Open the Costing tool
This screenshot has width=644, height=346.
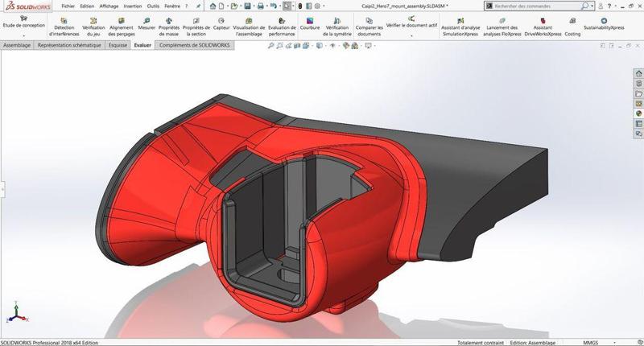[x=572, y=27]
